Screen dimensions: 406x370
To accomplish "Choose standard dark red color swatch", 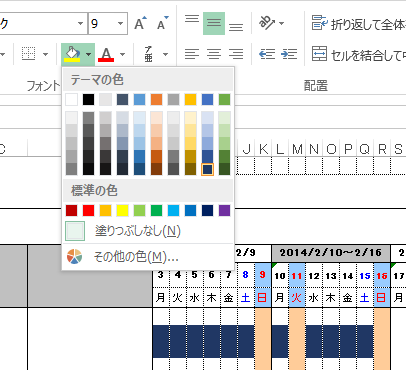I will pos(71,210).
